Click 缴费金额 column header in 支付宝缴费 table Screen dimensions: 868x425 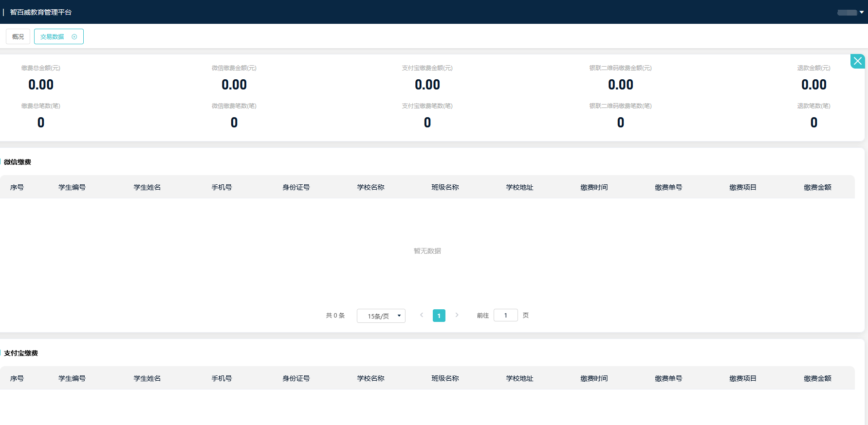tap(818, 378)
